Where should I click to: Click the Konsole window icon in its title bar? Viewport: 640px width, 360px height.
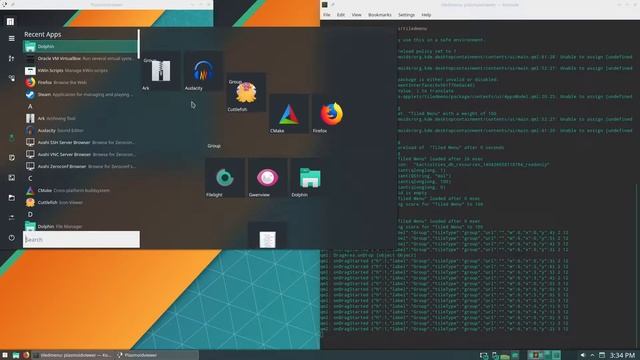(325, 4)
